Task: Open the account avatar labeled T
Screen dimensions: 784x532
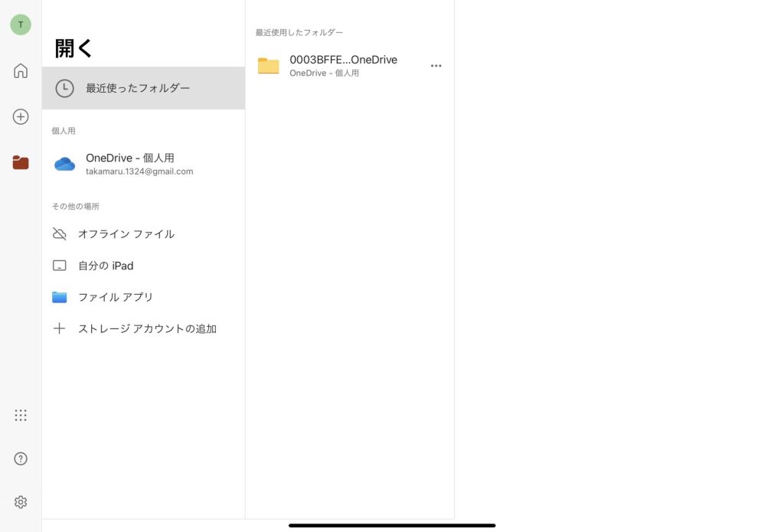Action: click(x=21, y=24)
